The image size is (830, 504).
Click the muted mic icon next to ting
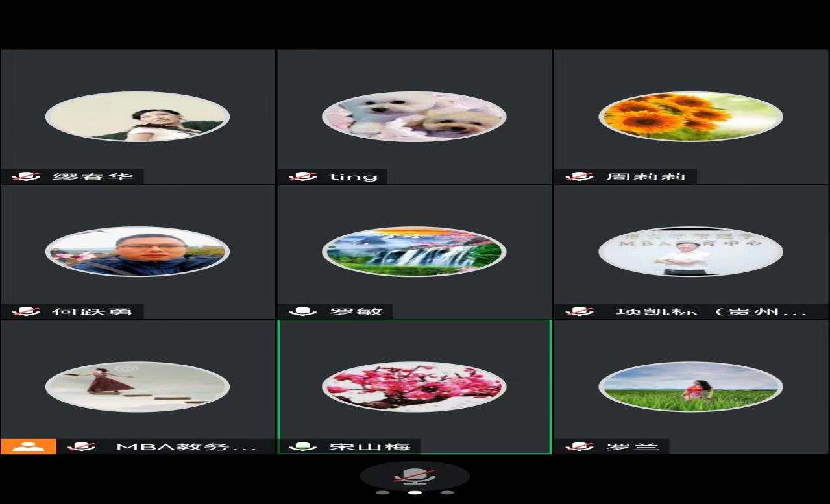click(302, 176)
